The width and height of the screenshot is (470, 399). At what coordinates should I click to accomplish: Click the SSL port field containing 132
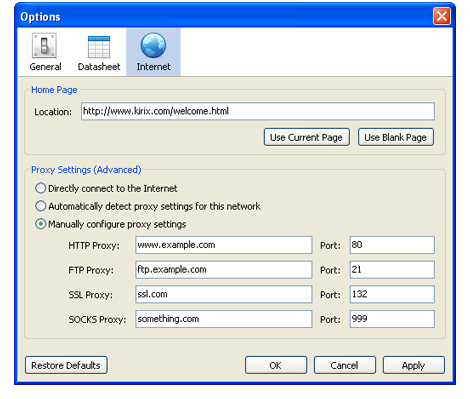[392, 294]
